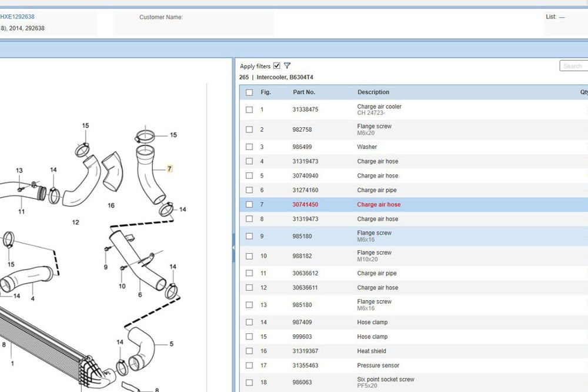Image resolution: width=588 pixels, height=392 pixels.
Task: Select the checkbox for Fig. 8 row
Action: pos(249,219)
